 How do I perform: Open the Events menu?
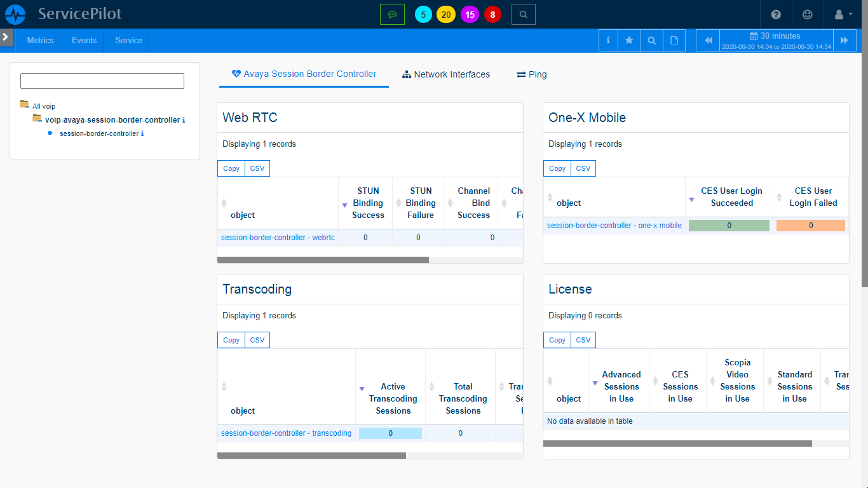point(84,40)
